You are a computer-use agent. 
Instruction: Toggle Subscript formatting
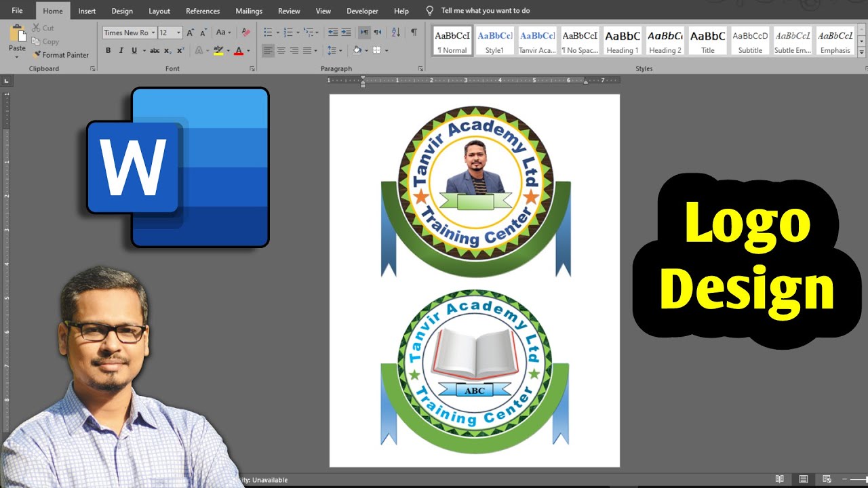(x=168, y=51)
